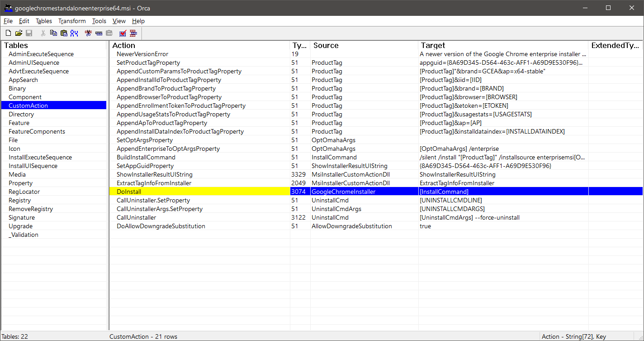
Task: Click the ExtractTagInfoFromInstaller target cell
Action: 503,183
